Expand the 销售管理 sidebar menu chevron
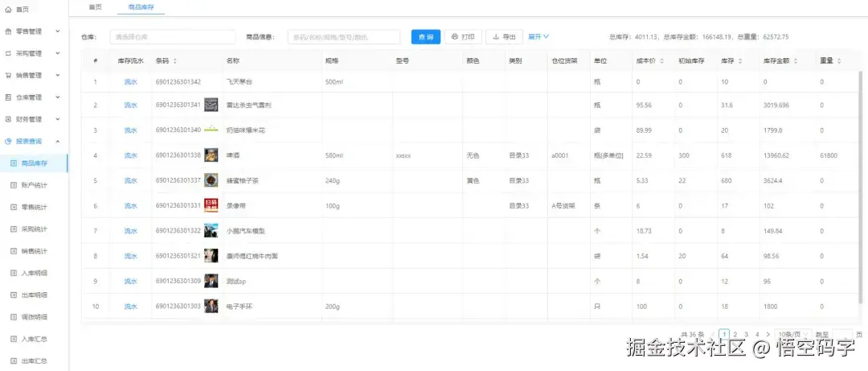This screenshot has height=371, width=868. tap(58, 76)
